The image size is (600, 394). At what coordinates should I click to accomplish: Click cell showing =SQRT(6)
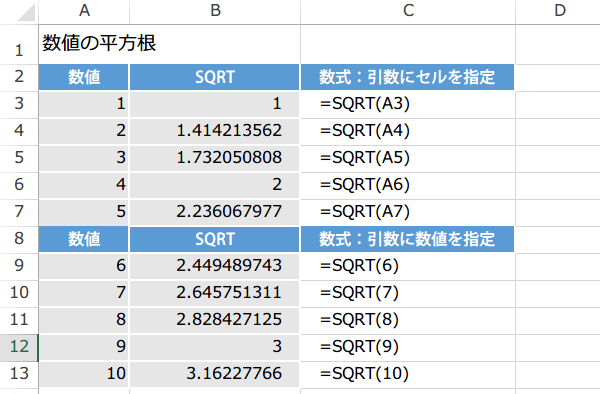407,266
